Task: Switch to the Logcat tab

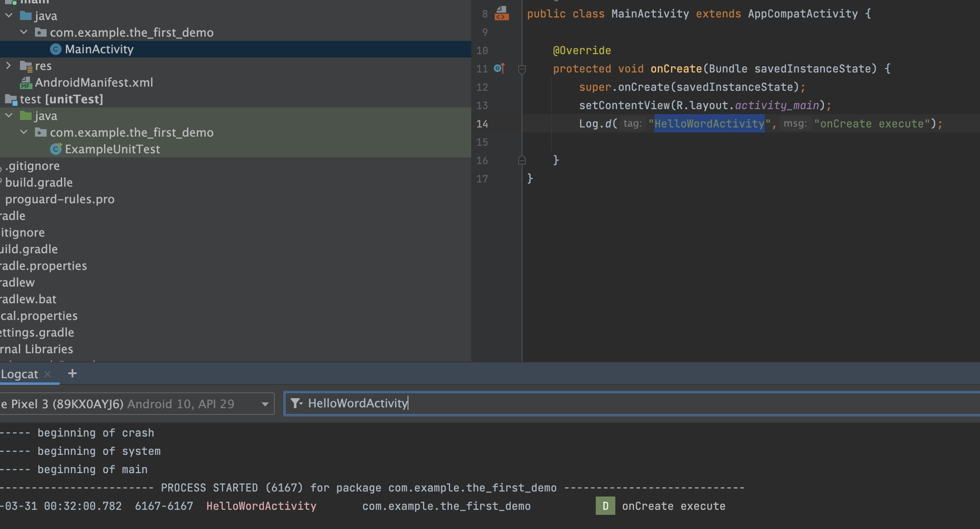Action: 19,374
